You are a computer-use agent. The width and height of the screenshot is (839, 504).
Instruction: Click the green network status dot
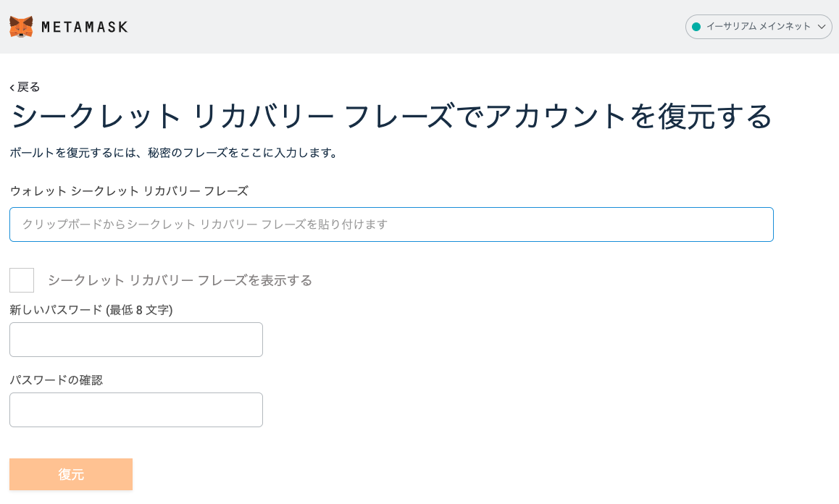click(x=696, y=27)
